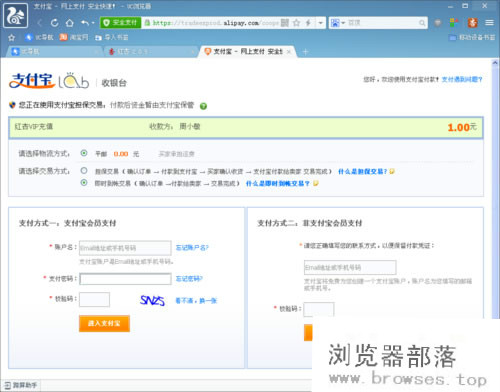Click the orange extension icon in toolbar
Viewport: 500px width, 392px height.
click(x=472, y=23)
